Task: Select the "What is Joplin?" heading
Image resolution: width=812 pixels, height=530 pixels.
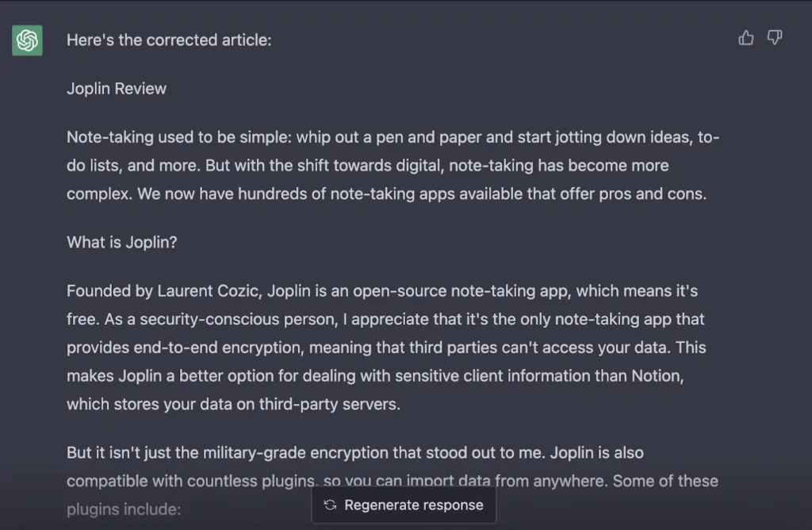Action: pos(122,242)
